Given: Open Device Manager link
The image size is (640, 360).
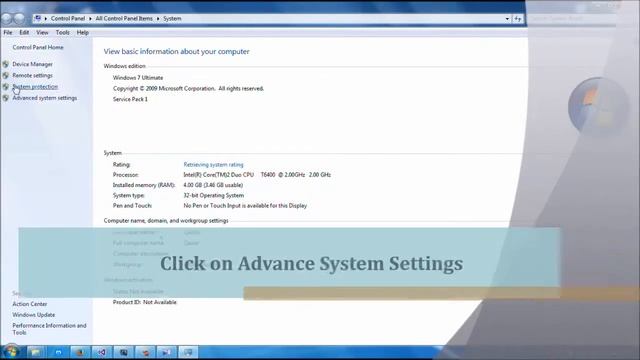Looking at the screenshot, I should [x=32, y=64].
